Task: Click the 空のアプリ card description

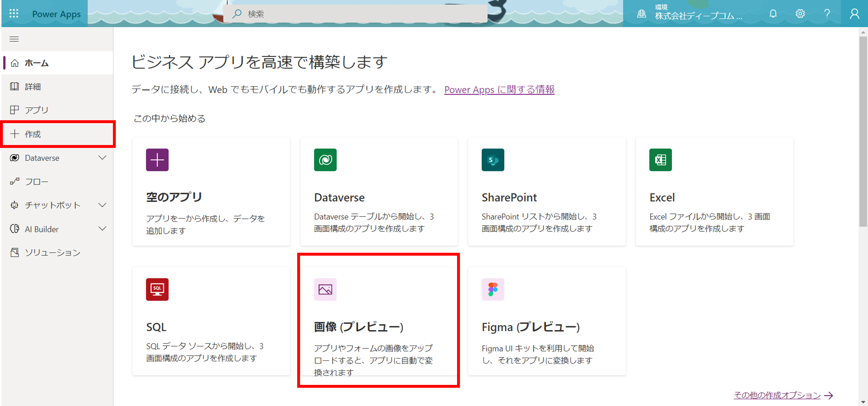Action: 206,225
